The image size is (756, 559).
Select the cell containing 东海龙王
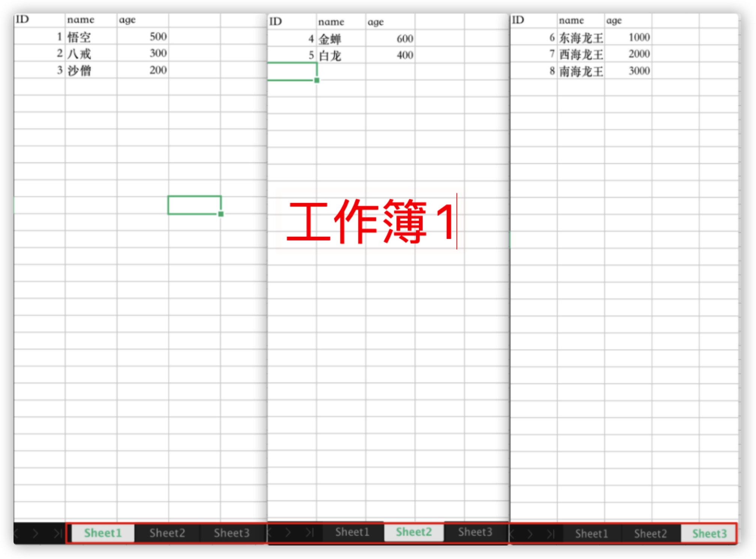(x=581, y=38)
